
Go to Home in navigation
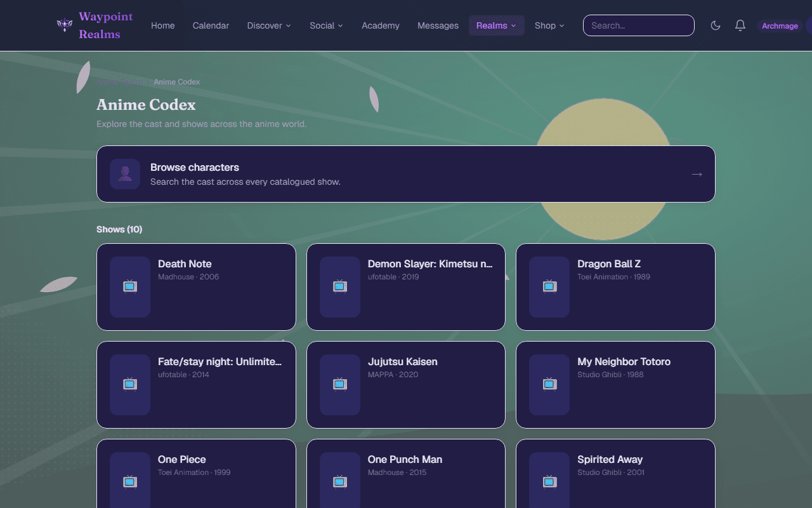[163, 25]
